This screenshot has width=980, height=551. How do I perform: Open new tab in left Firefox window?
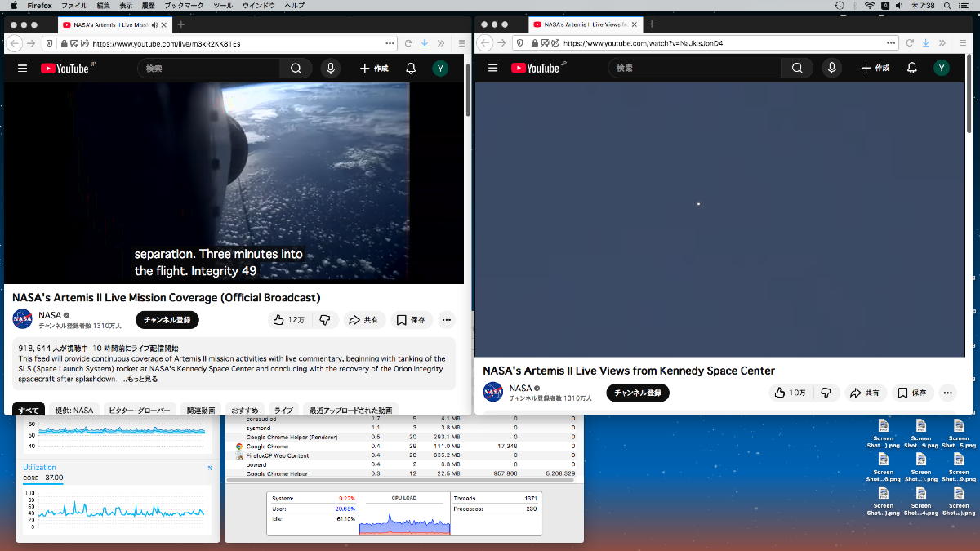point(181,24)
